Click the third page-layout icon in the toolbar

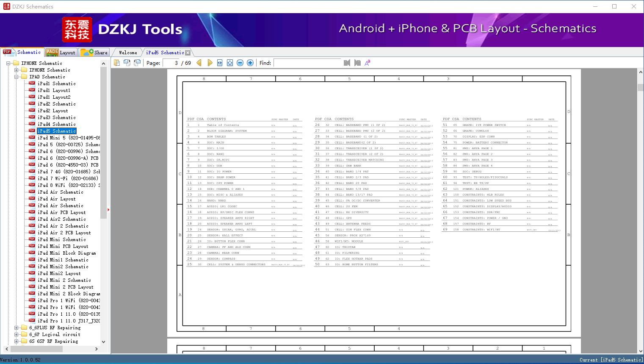click(x=137, y=63)
